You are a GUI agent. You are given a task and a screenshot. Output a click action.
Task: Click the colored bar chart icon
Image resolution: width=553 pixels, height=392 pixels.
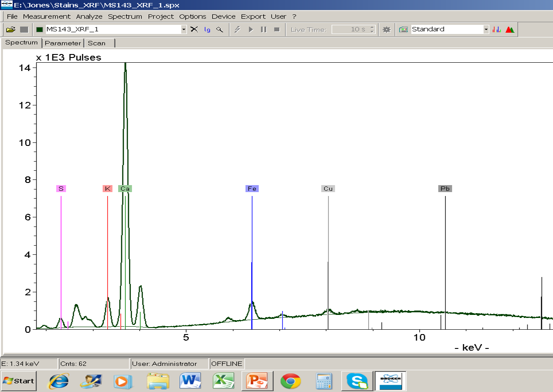pos(497,30)
